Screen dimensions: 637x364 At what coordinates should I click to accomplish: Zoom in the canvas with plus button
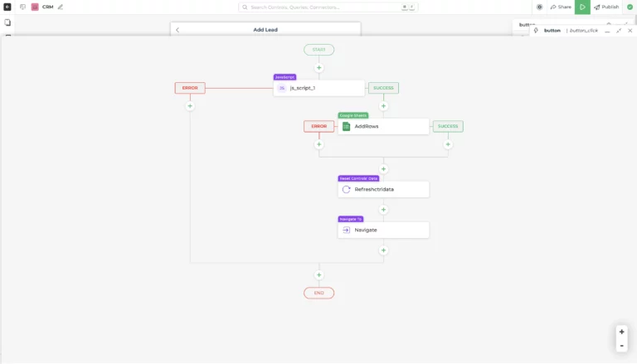point(621,332)
